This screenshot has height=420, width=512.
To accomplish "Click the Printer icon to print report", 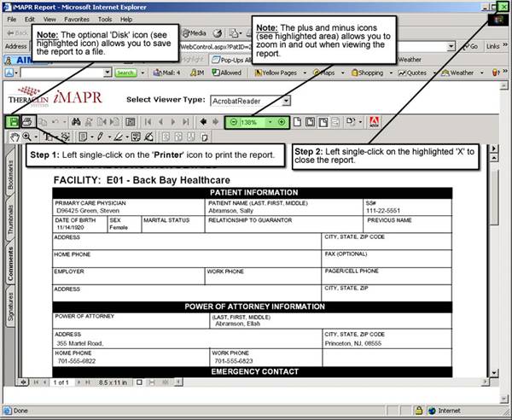I will [x=27, y=122].
